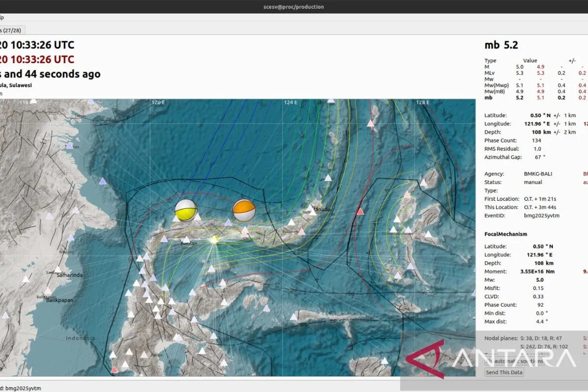Click the Manado city label on map
This screenshot has width=588, height=392.
click(322, 210)
